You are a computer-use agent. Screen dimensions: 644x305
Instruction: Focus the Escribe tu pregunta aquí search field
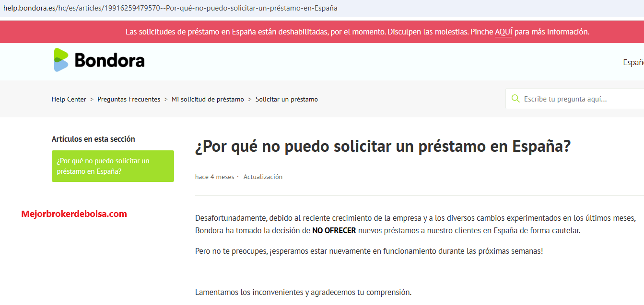[x=575, y=99]
